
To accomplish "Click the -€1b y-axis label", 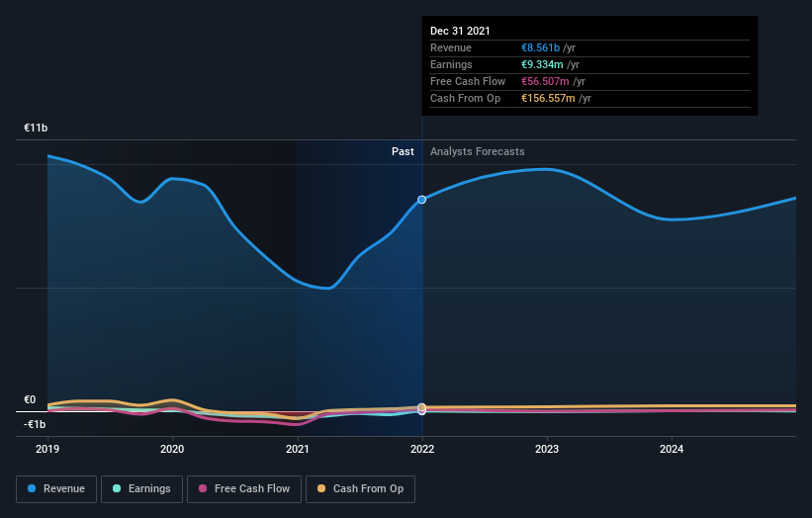I will 35,424.
